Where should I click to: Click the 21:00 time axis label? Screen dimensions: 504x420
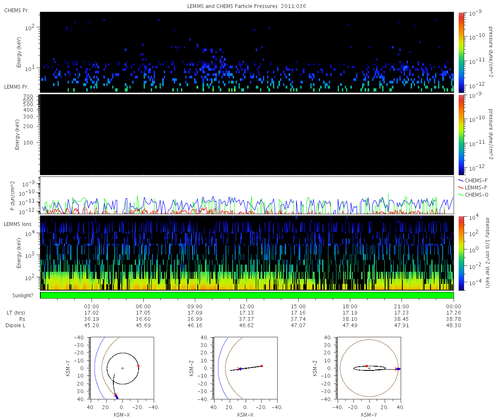pos(402,306)
